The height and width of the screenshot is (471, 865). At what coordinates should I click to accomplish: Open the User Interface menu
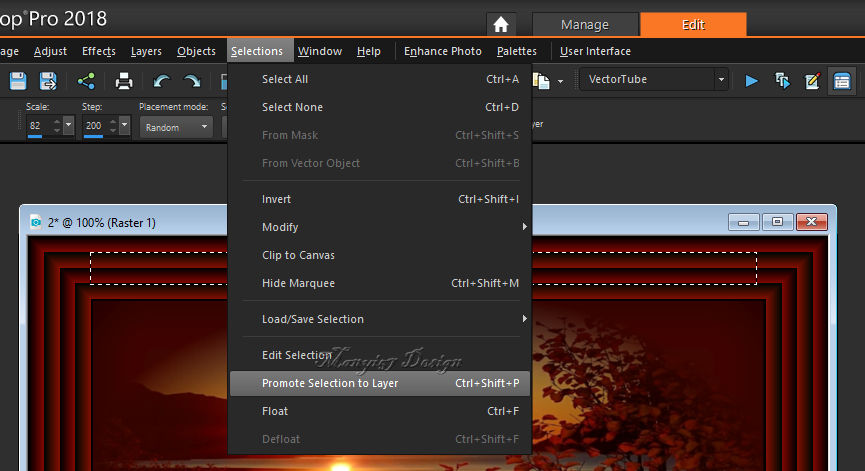pos(595,51)
